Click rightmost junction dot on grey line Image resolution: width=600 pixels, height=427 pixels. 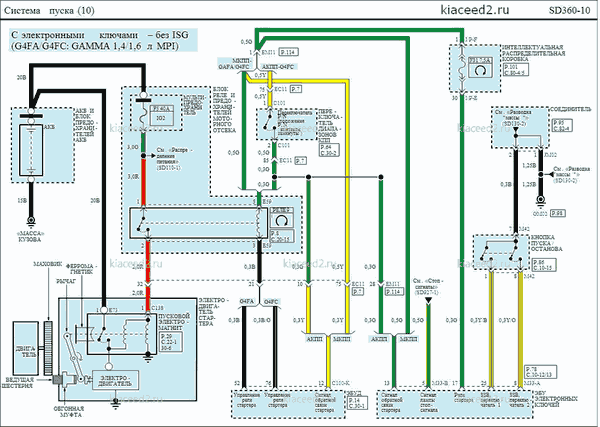381,177
